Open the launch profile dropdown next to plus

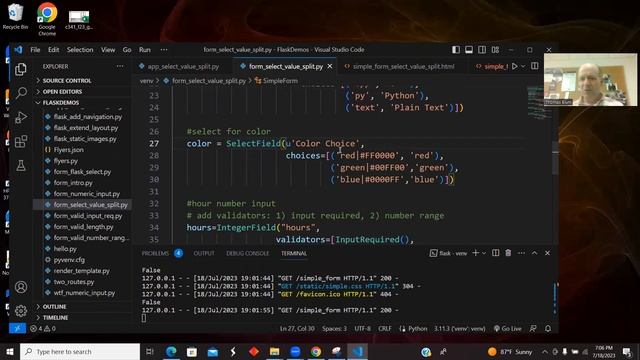click(x=484, y=253)
